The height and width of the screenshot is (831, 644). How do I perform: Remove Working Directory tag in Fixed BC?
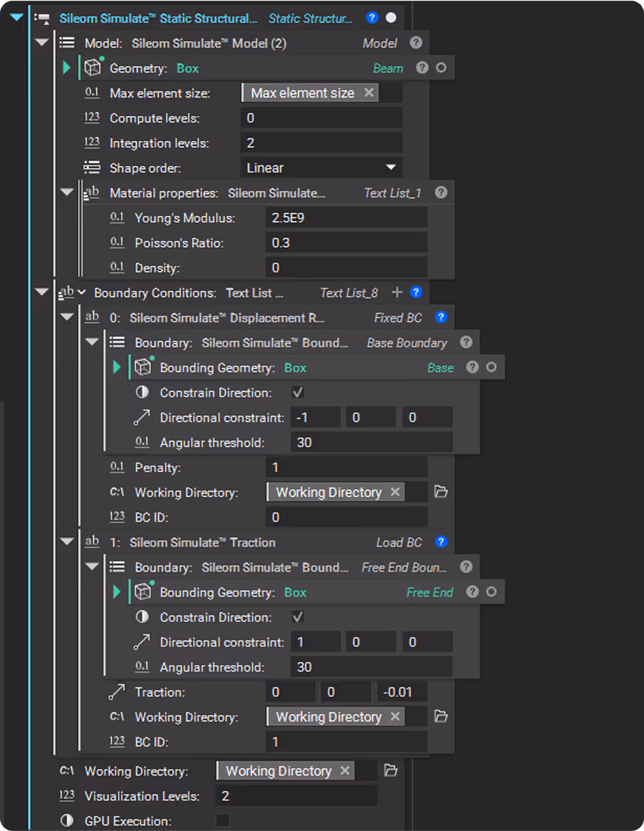395,492
